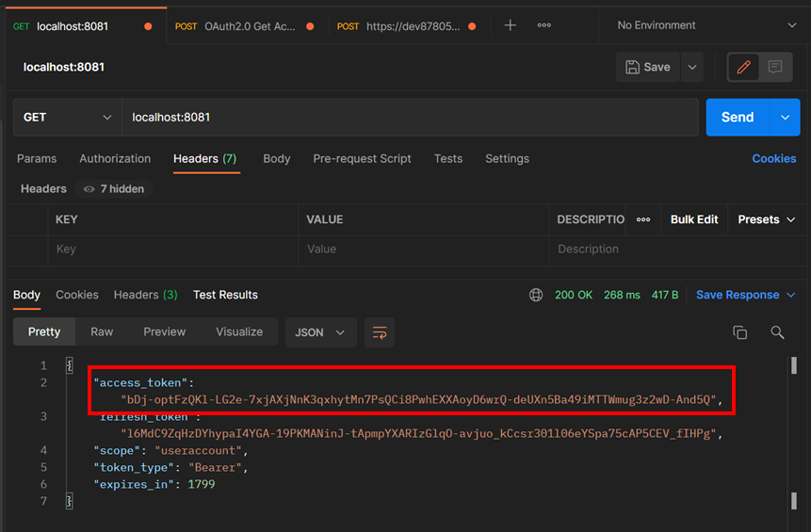The image size is (811, 532).
Task: Click the Bulk Edit button
Action: click(x=694, y=219)
